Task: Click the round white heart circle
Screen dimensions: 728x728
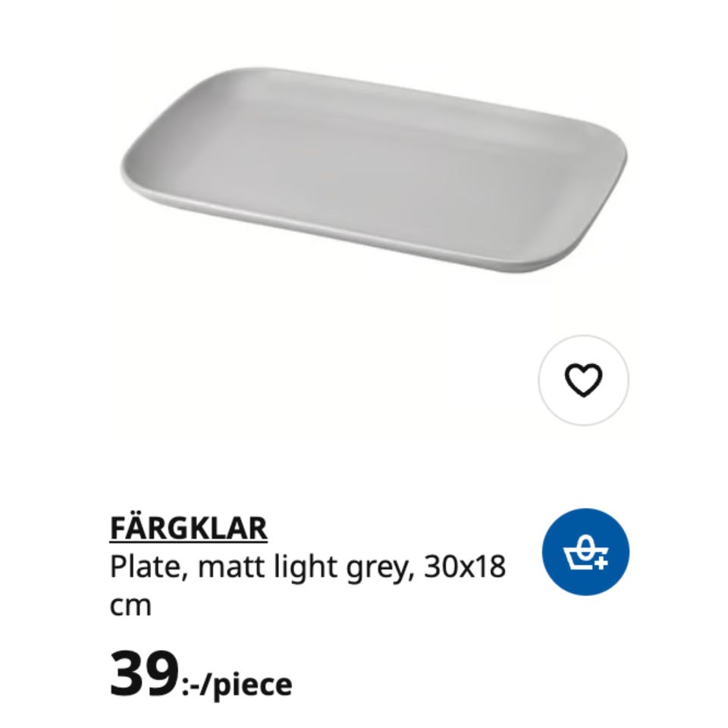Action: pos(584,380)
